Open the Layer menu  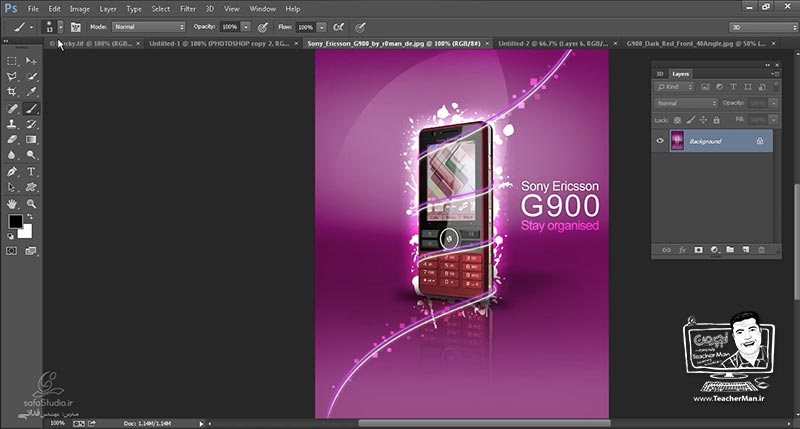[x=108, y=9]
